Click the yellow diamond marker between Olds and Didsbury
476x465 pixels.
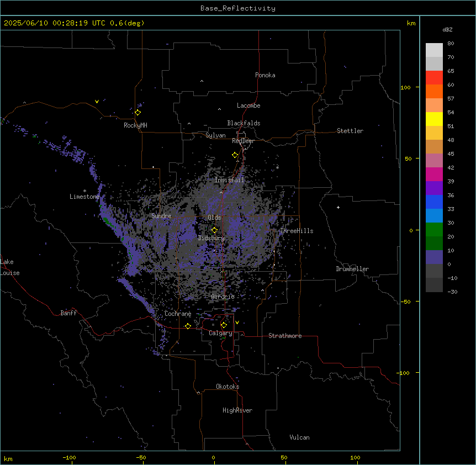(214, 230)
